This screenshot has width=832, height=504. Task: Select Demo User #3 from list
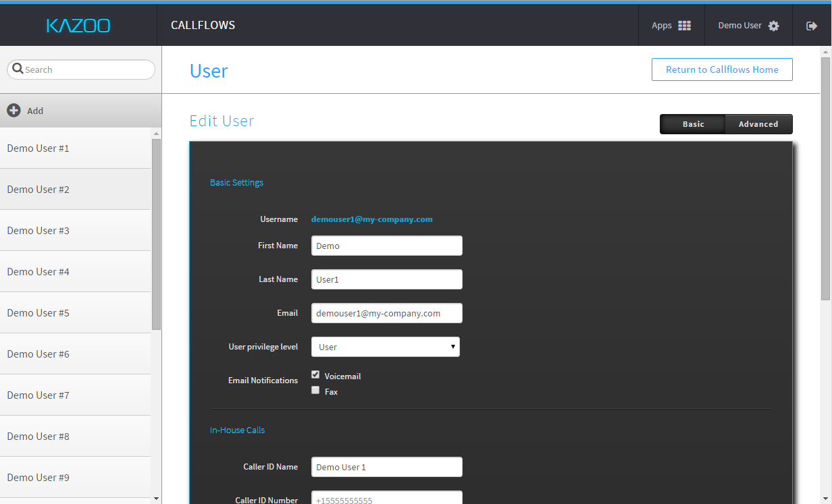click(x=38, y=231)
